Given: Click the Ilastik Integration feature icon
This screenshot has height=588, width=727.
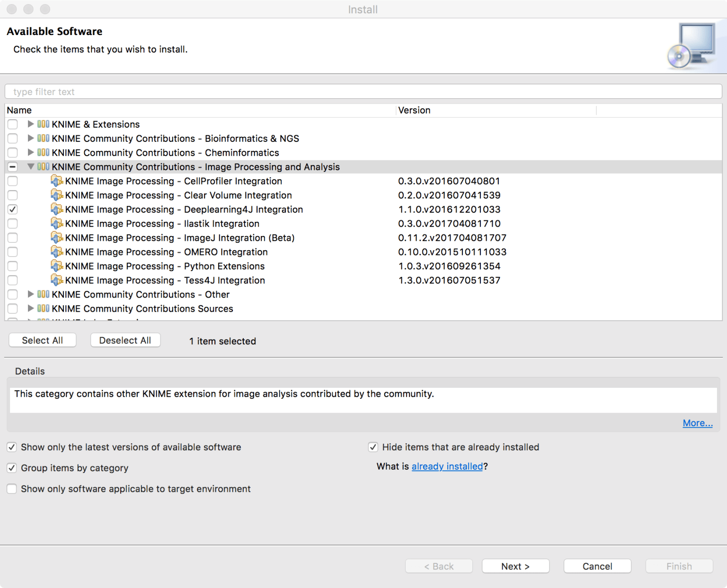Looking at the screenshot, I should [57, 223].
